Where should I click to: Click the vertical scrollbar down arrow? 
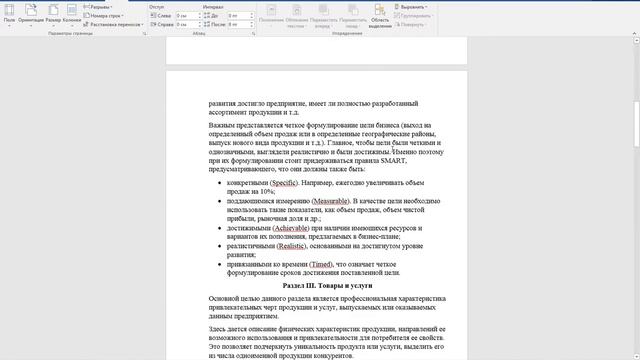tap(636, 357)
